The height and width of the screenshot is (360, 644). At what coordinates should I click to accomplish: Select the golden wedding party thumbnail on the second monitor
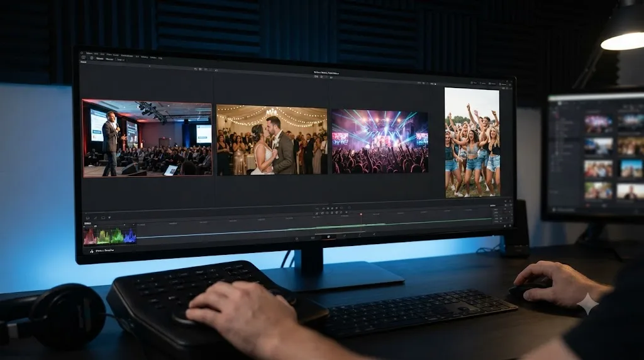631,146
